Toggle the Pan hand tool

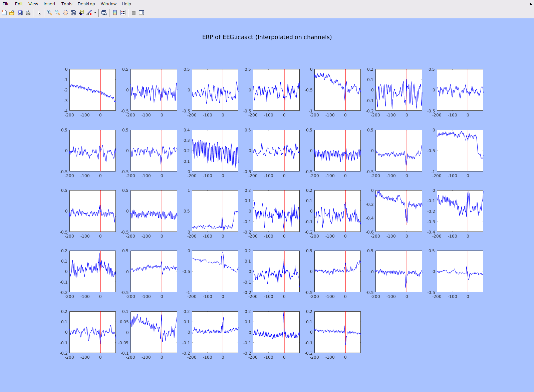tap(65, 13)
